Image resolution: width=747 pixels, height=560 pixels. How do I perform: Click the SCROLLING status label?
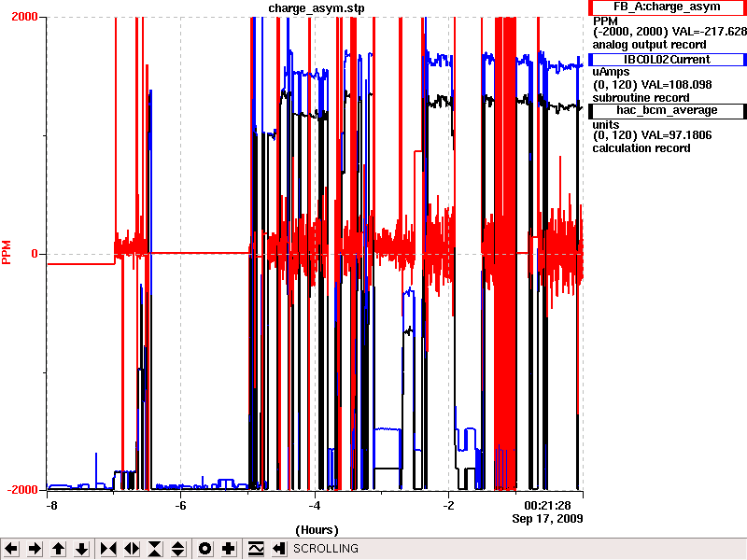point(326,549)
